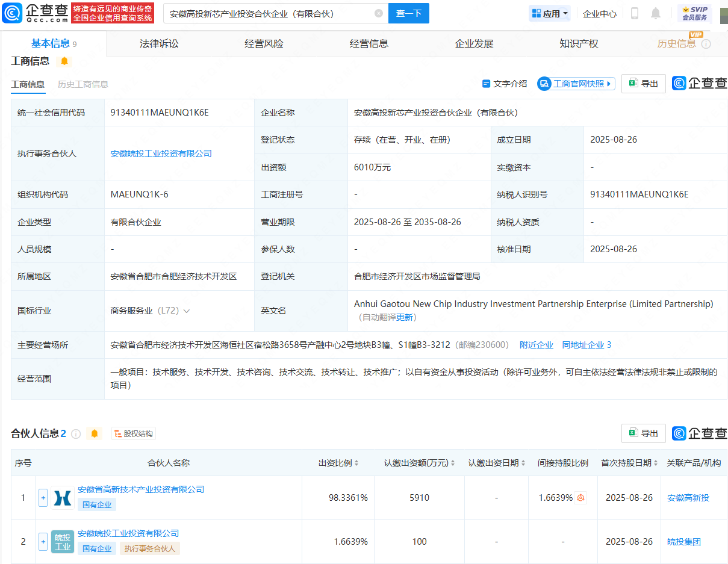Click the business term 2025-08-26 至 2035-08-26
This screenshot has height=564, width=728.
[408, 222]
